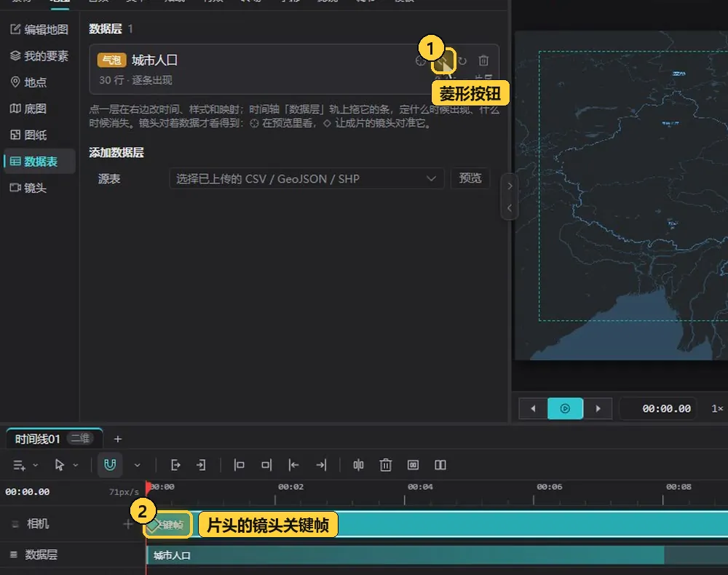
Task: Click the preview timecode 00:00.00 field
Action: [x=658, y=408]
